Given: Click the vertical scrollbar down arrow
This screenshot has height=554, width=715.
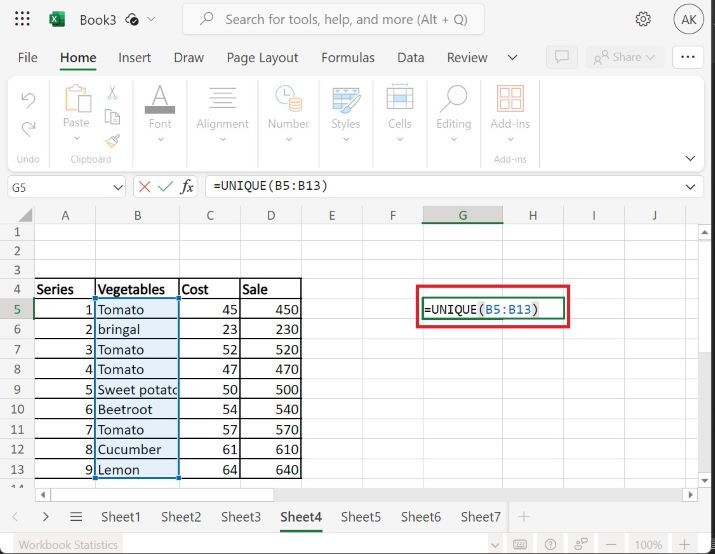Looking at the screenshot, I should pos(705,480).
